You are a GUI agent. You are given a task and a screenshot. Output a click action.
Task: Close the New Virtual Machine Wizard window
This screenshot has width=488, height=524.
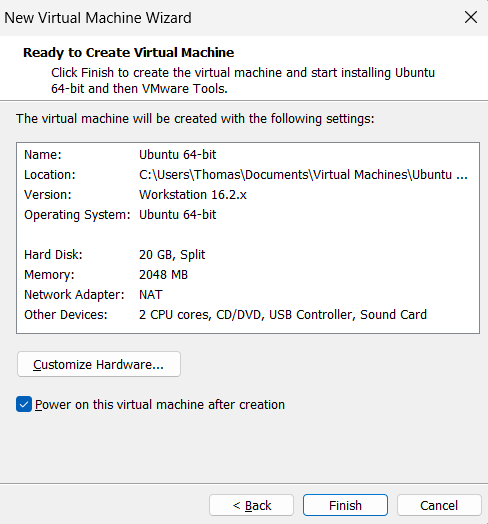[x=471, y=17]
